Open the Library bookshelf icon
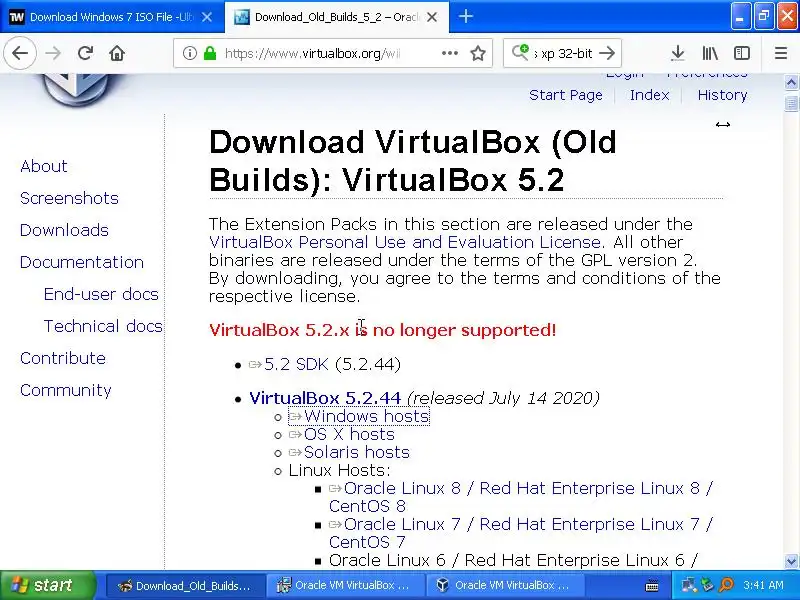The width and height of the screenshot is (800, 600). click(710, 53)
